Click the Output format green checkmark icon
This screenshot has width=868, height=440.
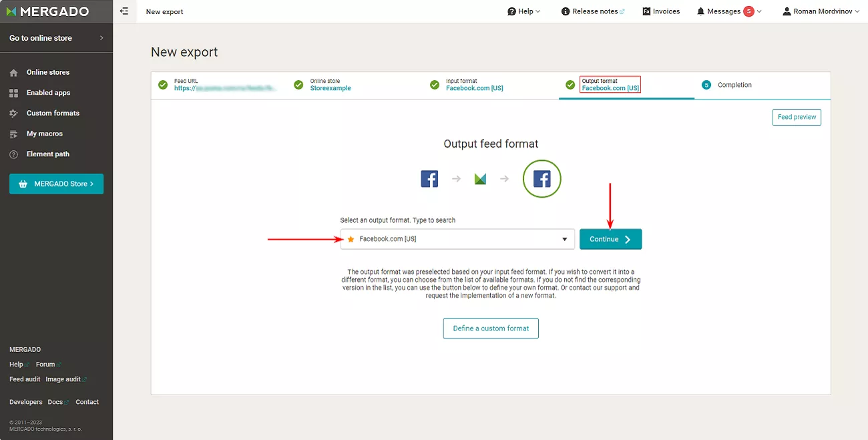570,85
